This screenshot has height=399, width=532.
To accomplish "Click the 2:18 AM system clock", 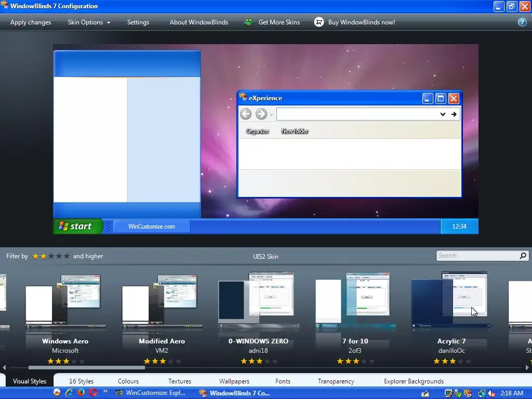I will (x=512, y=393).
